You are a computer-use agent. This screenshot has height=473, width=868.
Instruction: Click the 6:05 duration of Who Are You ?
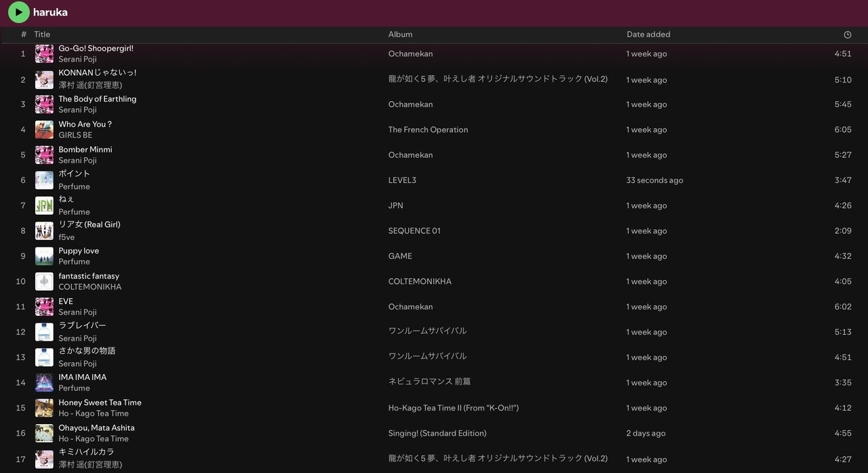pos(843,130)
